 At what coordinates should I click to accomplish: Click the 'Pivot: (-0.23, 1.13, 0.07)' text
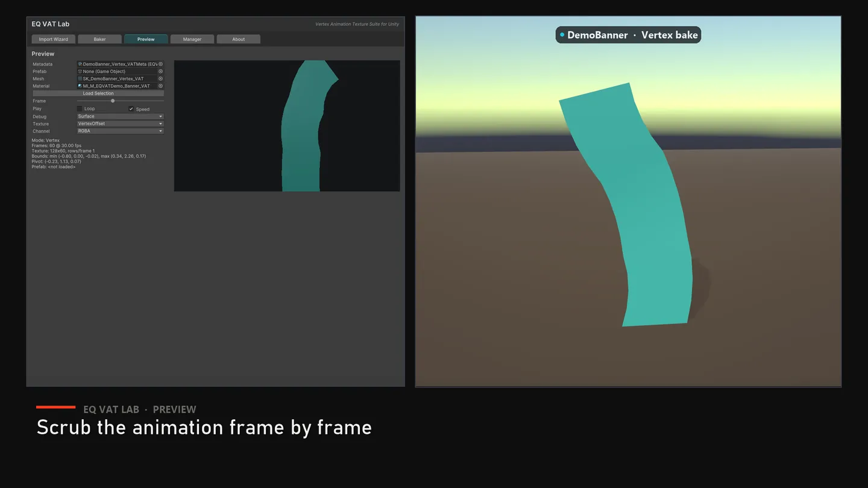point(57,161)
